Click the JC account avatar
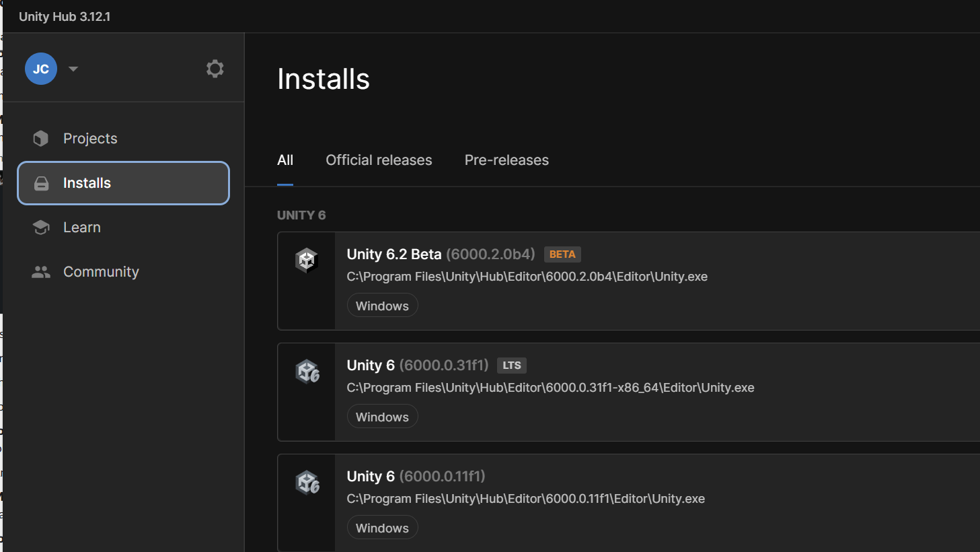This screenshot has height=552, width=980. [x=41, y=69]
